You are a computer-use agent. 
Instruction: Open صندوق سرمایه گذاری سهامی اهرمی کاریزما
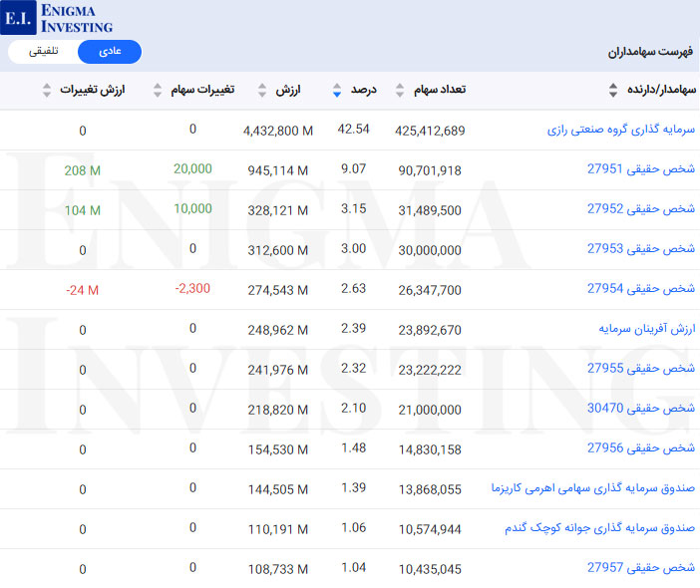coord(594,488)
